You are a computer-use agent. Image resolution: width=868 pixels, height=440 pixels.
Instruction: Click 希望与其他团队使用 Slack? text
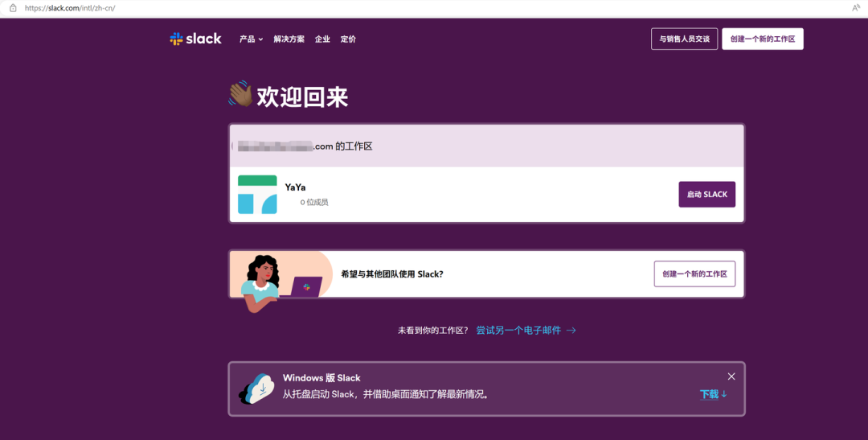coord(392,273)
